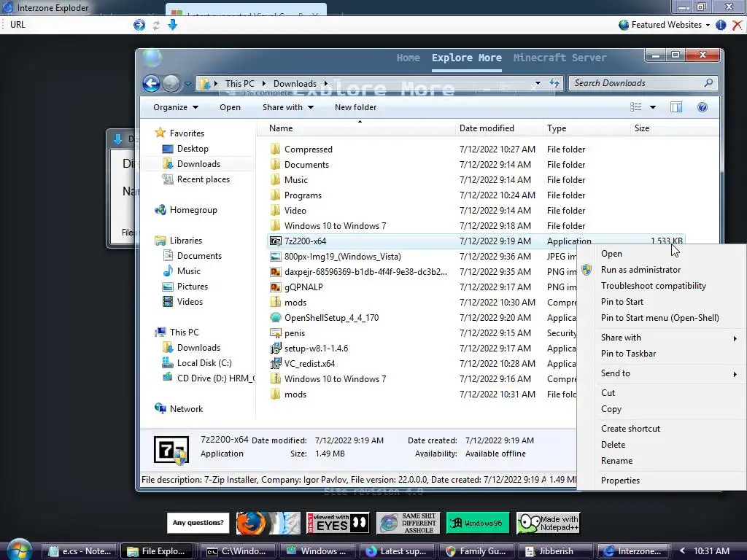Click the Explorer Forward button
747x560 pixels.
point(171,84)
